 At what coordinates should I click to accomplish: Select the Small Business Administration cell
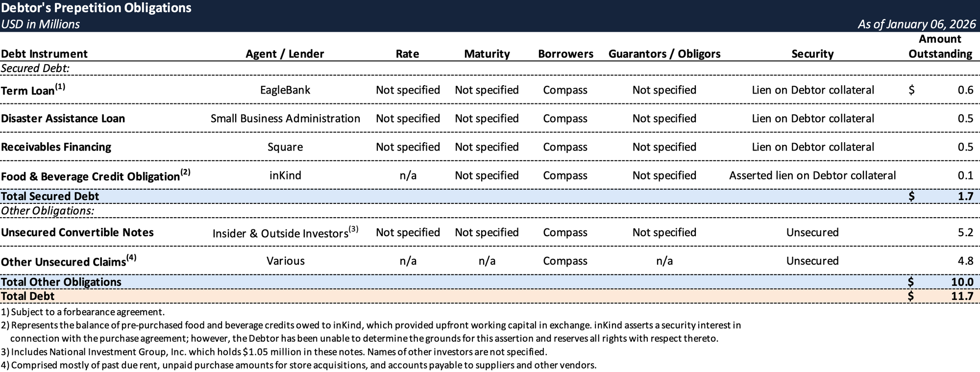click(x=285, y=119)
